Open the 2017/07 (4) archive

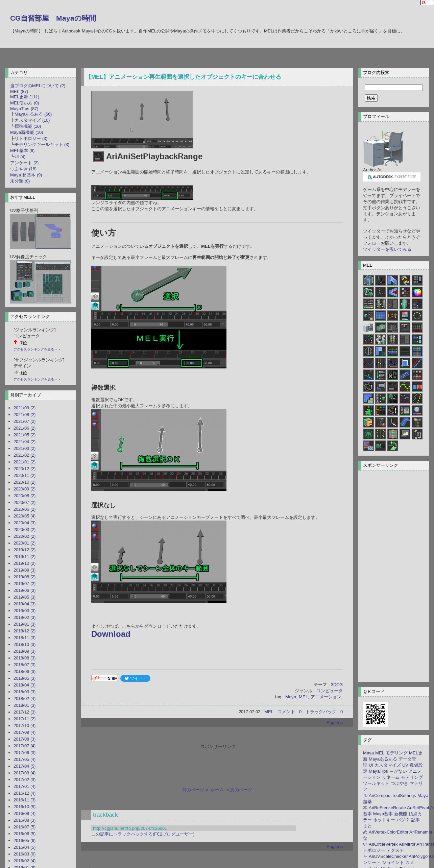[x=24, y=746]
